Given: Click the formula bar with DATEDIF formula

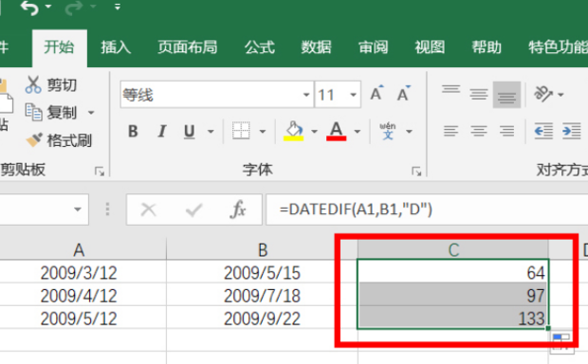Looking at the screenshot, I should pyautogui.click(x=427, y=209).
